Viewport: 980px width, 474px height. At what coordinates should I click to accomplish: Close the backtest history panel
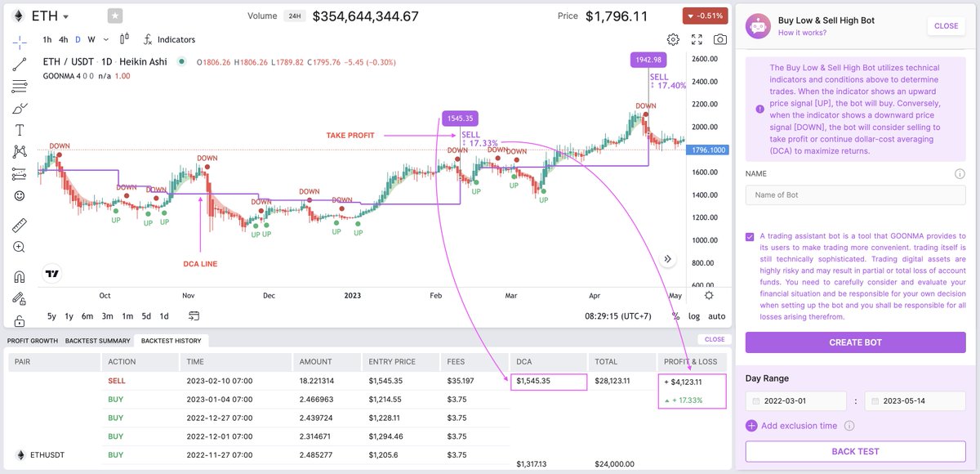[715, 339]
